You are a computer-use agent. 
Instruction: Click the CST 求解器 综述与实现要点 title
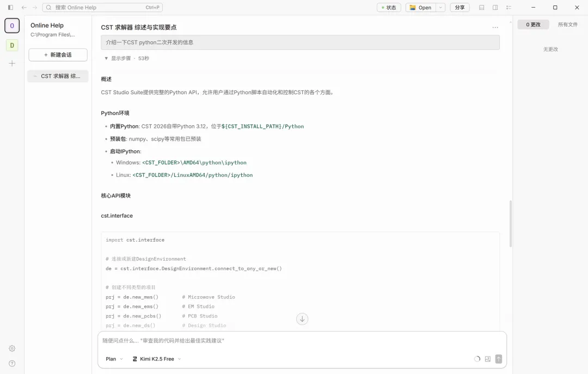[139, 27]
